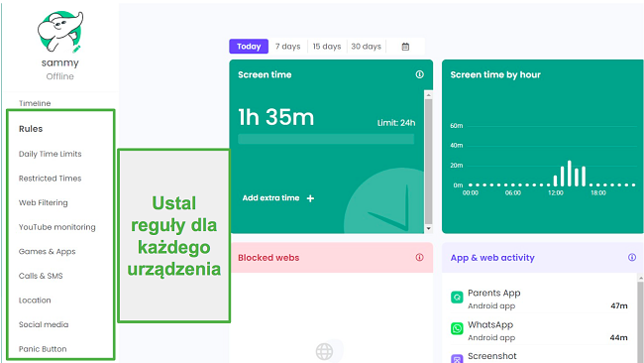Click Screen time info icon
The image size is (644, 363).
point(419,74)
